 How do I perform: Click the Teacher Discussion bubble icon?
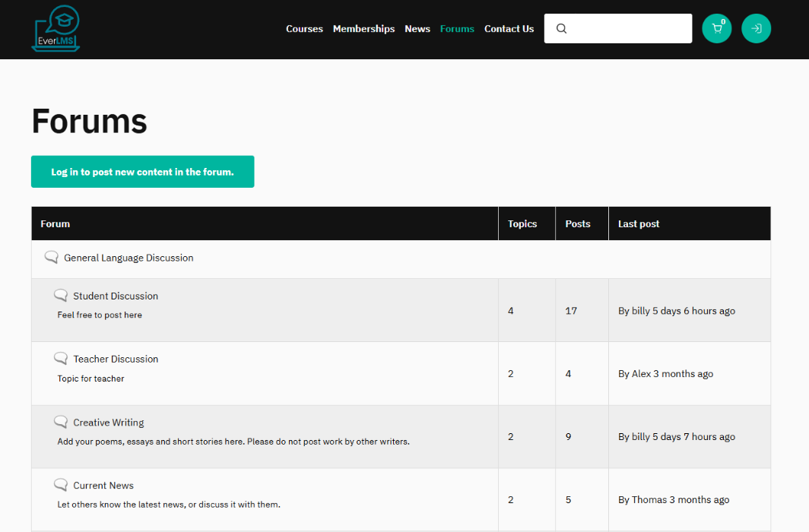coord(61,359)
